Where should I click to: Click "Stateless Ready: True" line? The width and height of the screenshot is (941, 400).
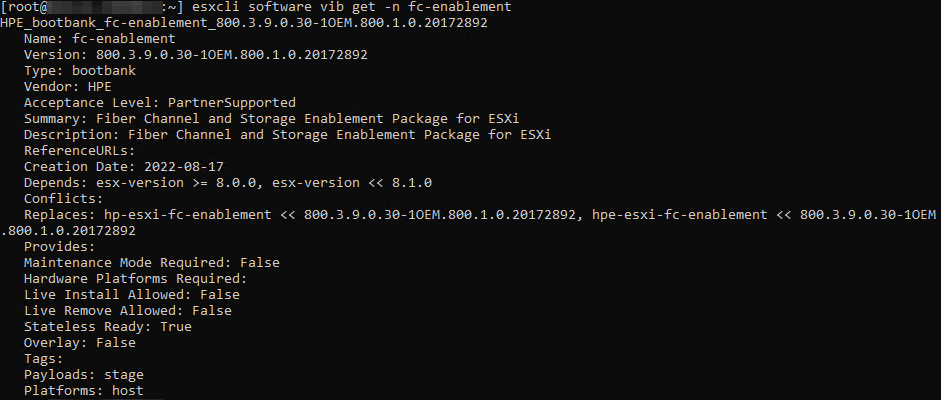coord(107,326)
